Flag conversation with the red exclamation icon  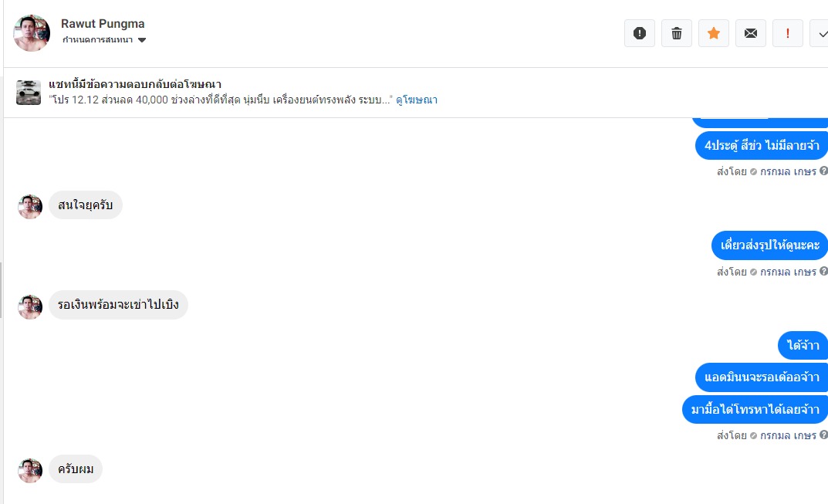(788, 33)
